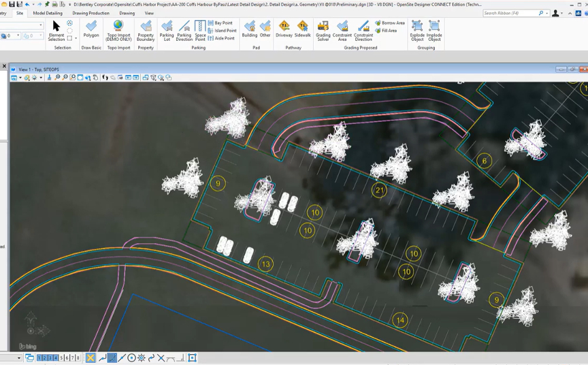Select the Intersection snap X icon
The height and width of the screenshot is (365, 588).
pos(161,358)
